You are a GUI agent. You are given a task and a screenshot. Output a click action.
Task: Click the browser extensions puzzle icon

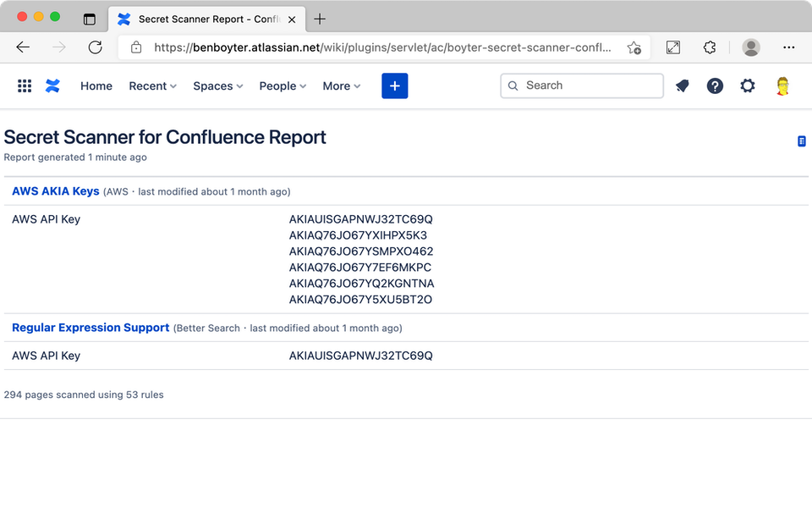click(710, 48)
